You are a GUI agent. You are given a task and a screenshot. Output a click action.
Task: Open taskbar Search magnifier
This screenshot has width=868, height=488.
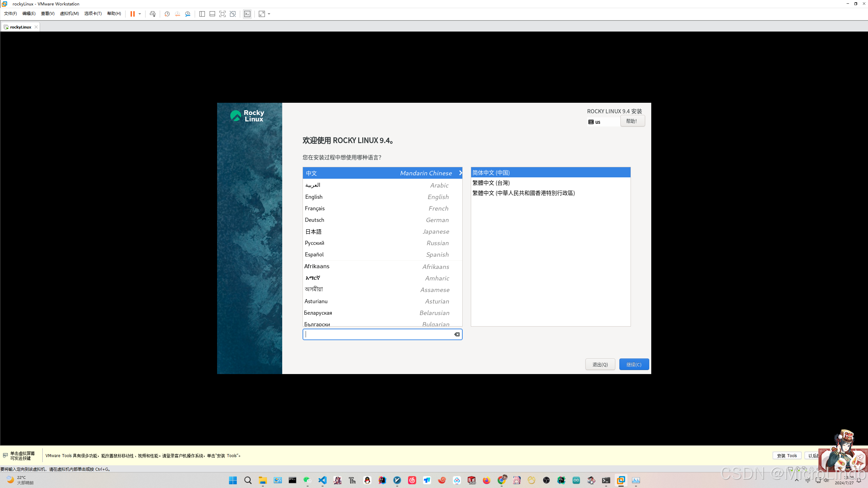(x=248, y=480)
